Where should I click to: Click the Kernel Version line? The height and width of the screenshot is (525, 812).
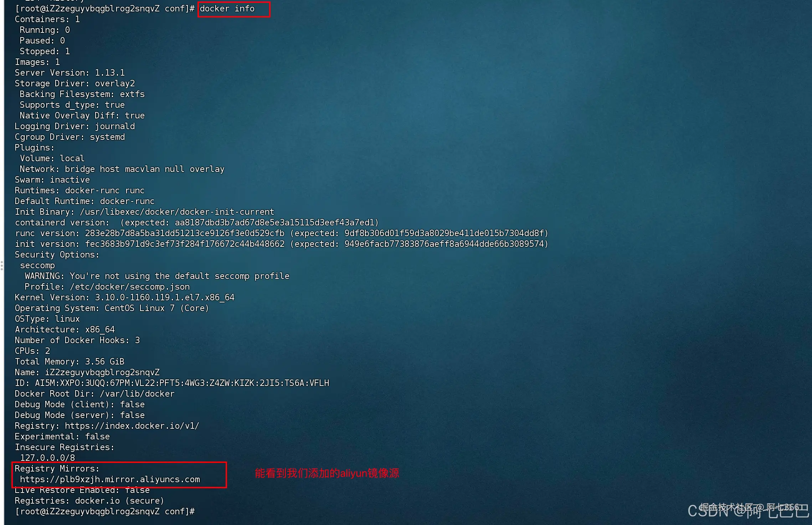tap(125, 297)
